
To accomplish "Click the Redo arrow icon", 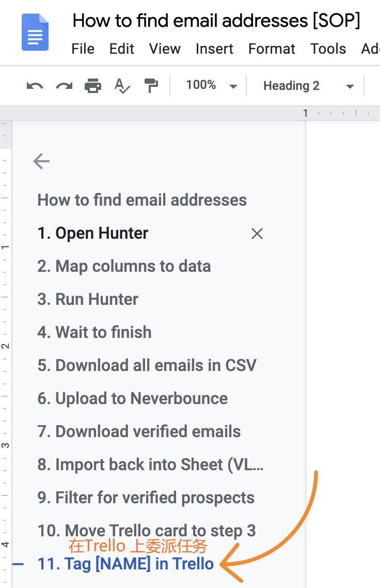I will 64,86.
